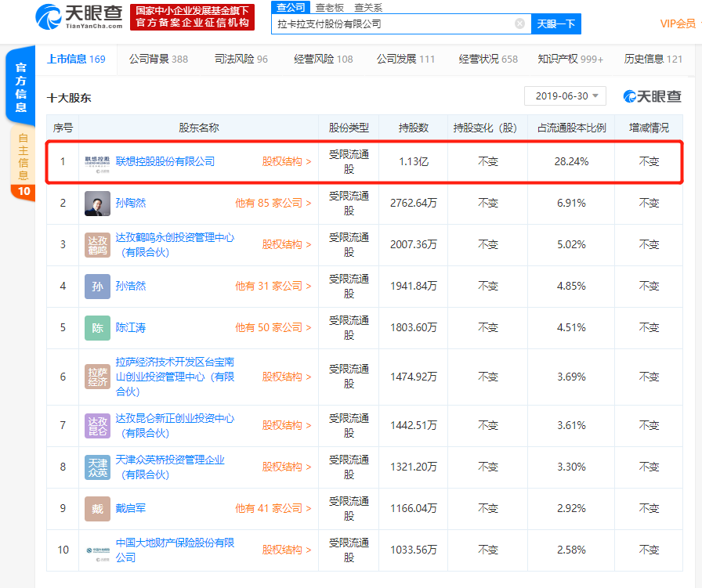The image size is (702, 588).
Task: Click the 天津众英 avatar icon
Action: [x=97, y=467]
